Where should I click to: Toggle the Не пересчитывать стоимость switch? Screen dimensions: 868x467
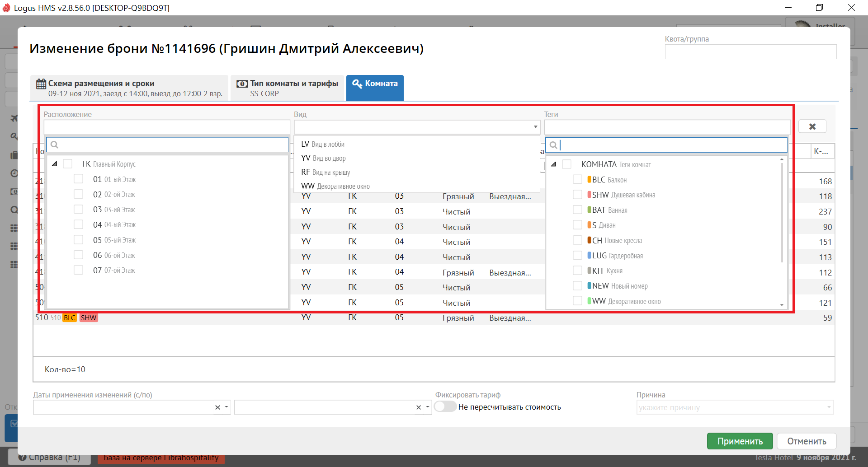click(x=445, y=407)
